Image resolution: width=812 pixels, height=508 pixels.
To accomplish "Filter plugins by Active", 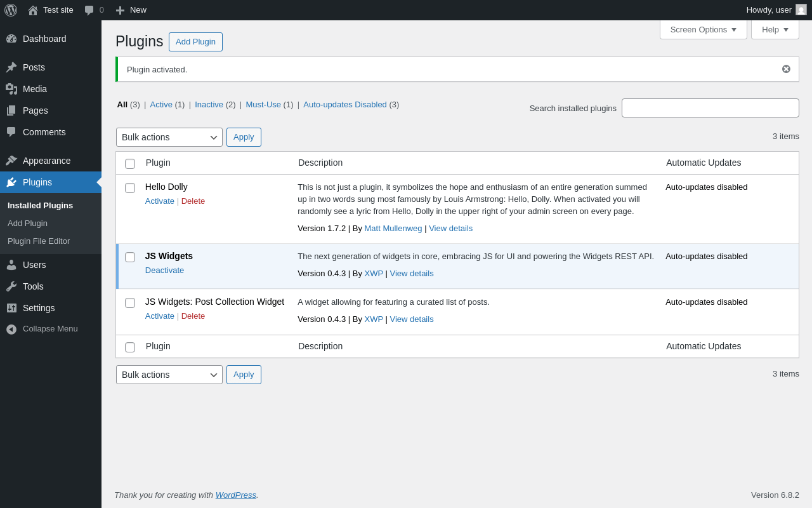I will click(161, 105).
